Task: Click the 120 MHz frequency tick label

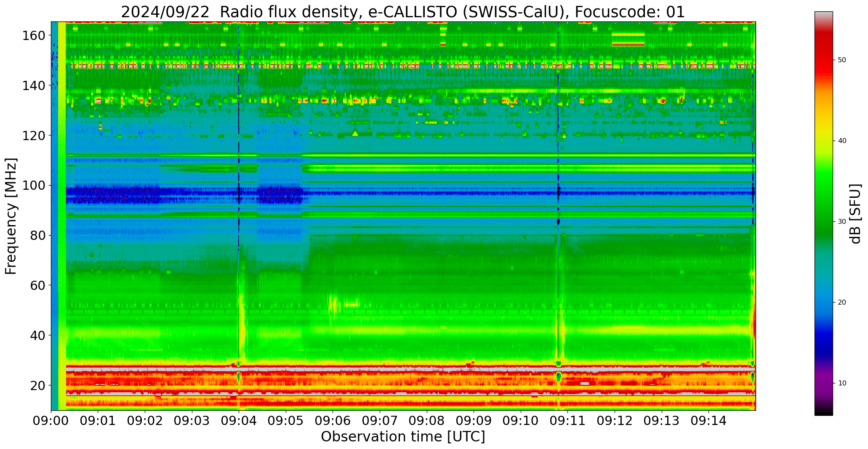Action: click(34, 135)
